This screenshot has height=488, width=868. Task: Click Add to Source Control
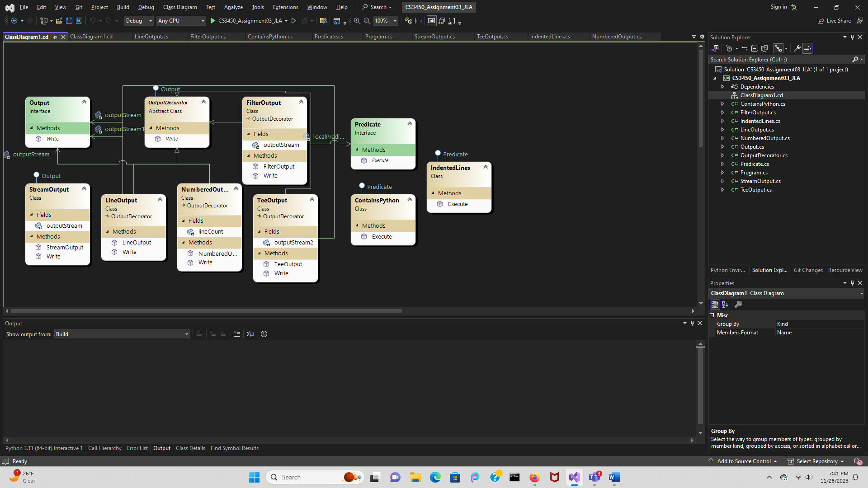744,461
